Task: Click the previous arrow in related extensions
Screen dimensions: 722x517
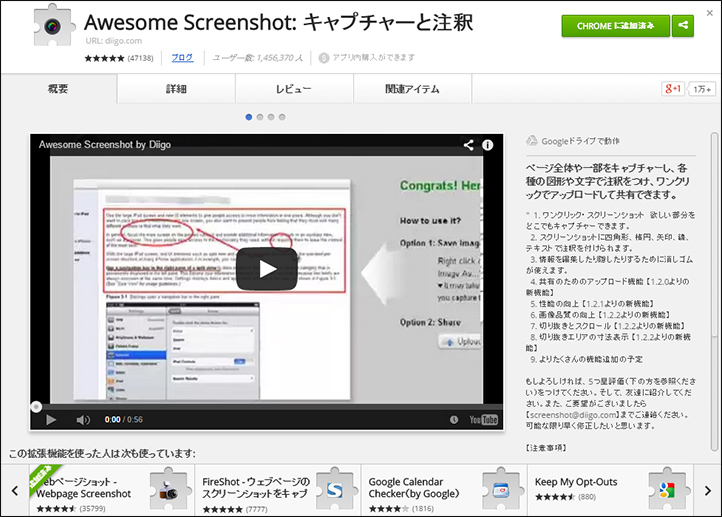Action: click(x=15, y=491)
